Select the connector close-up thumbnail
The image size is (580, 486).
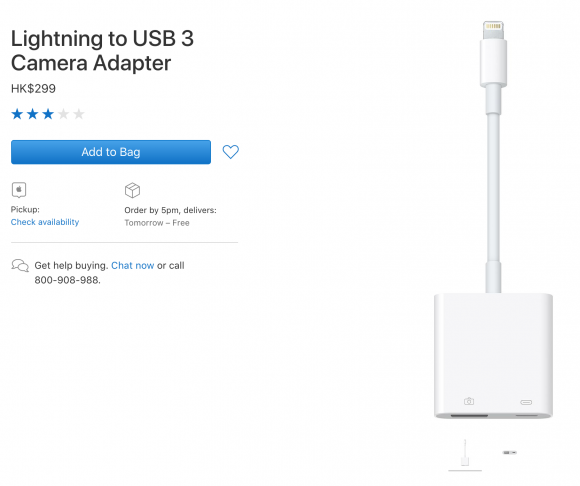(509, 452)
